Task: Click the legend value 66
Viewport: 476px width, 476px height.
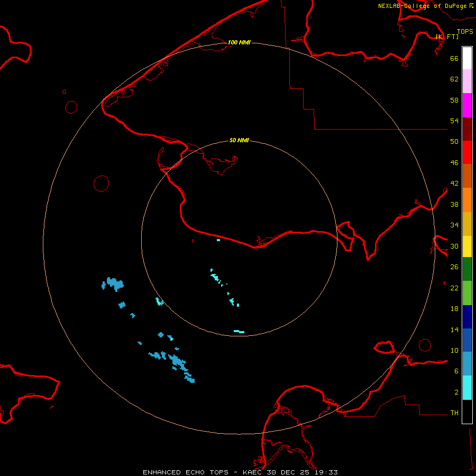Action: [454, 58]
